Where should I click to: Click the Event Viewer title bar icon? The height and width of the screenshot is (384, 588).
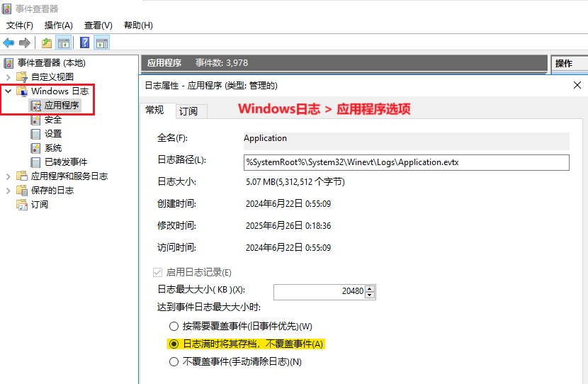(x=7, y=9)
